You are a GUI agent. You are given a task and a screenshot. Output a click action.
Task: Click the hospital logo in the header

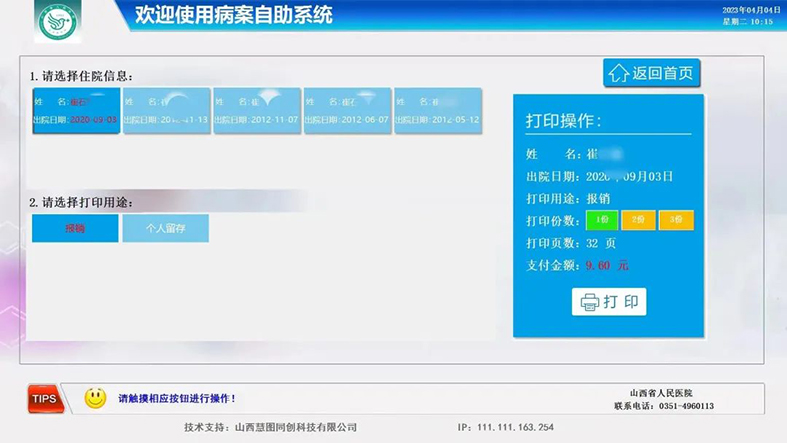coord(59,22)
